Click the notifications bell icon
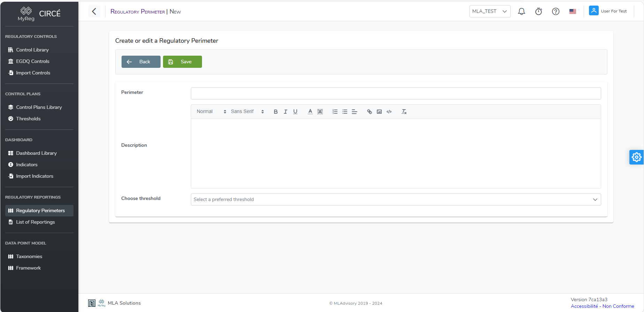Image resolution: width=644 pixels, height=312 pixels. point(521,11)
